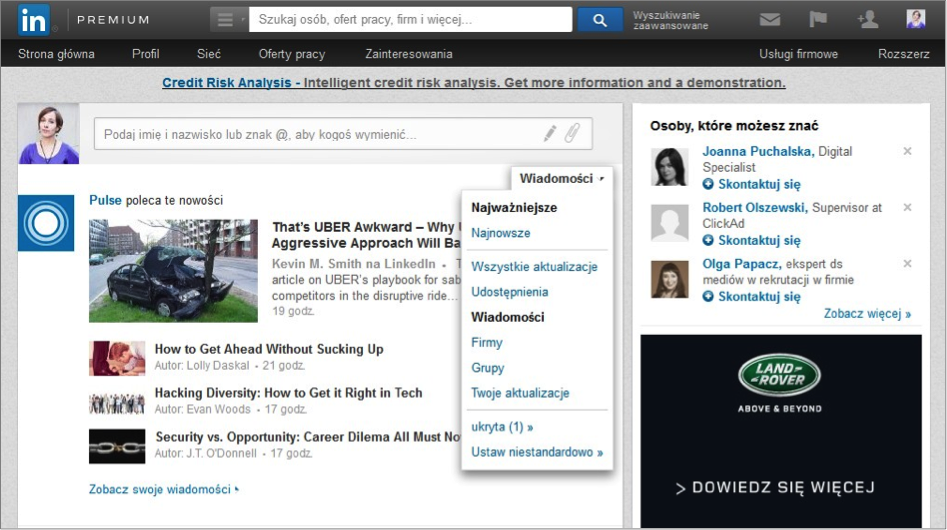
Task: Open the Zainteresowania menu
Action: 408,54
